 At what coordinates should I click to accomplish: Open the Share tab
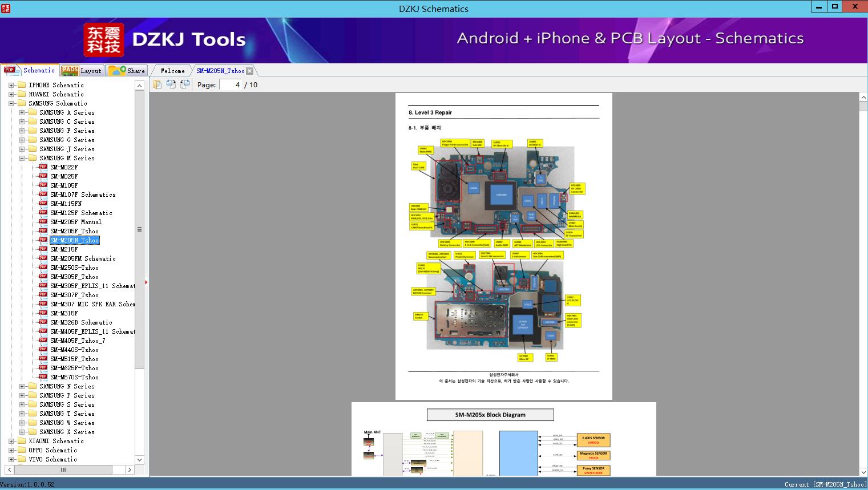click(127, 71)
